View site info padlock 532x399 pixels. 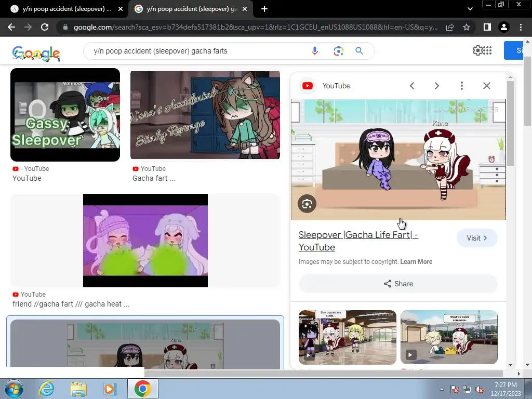65,27
